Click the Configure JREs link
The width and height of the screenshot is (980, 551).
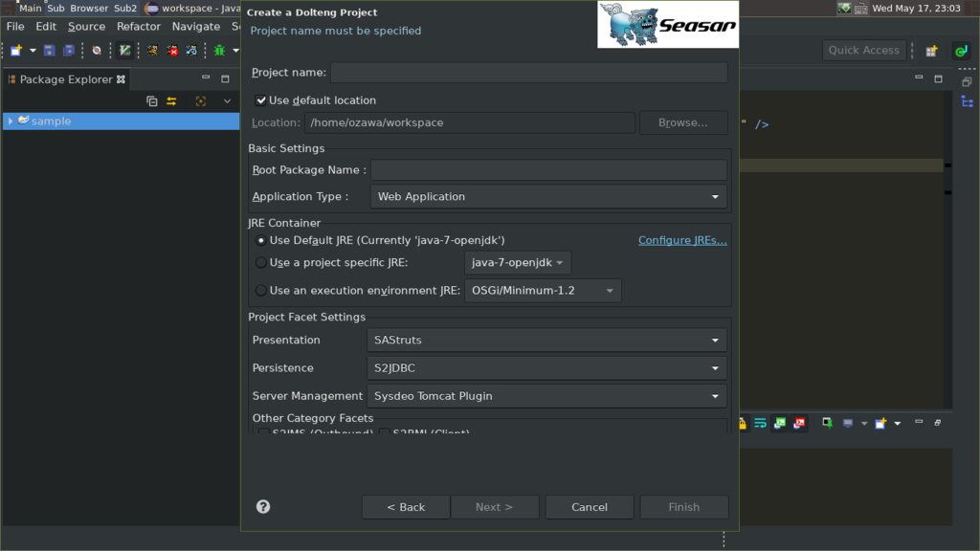682,240
